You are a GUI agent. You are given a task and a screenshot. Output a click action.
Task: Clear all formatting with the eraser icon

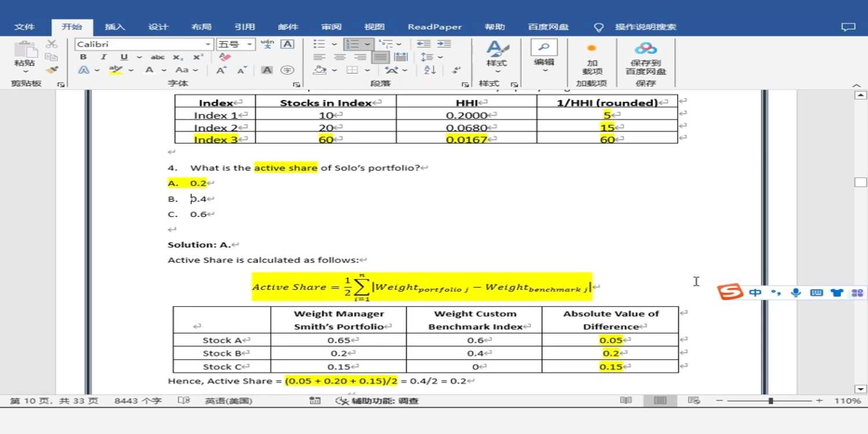(225, 57)
